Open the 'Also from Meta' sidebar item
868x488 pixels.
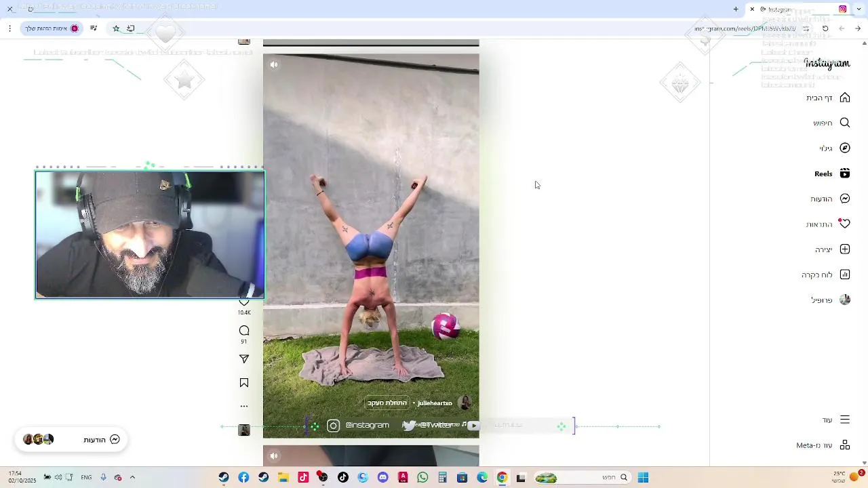(823, 445)
